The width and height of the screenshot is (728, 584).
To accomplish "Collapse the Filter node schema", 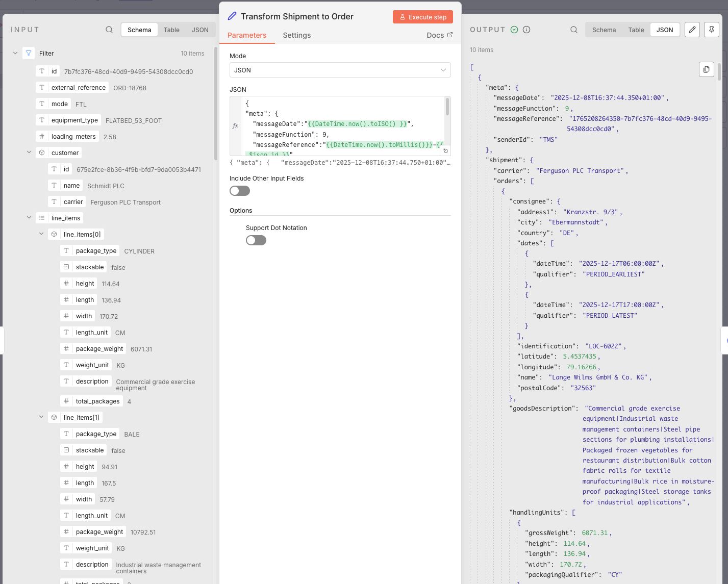I will click(x=15, y=53).
